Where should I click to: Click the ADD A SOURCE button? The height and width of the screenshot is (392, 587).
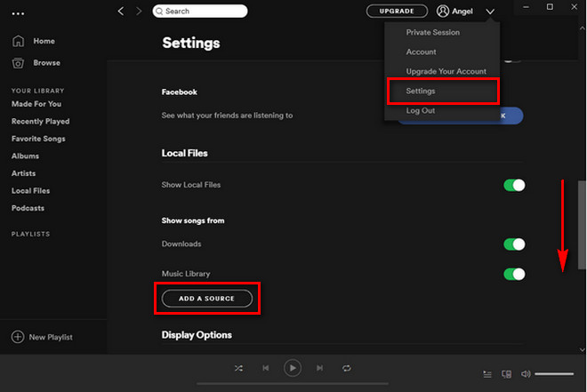pyautogui.click(x=207, y=299)
